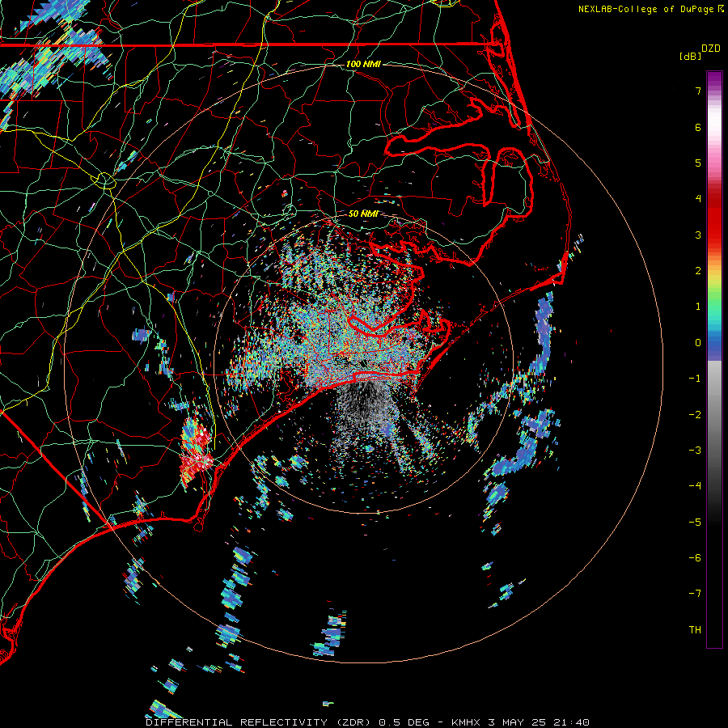Click the DZD legend title
728x728 pixels.
(x=711, y=49)
